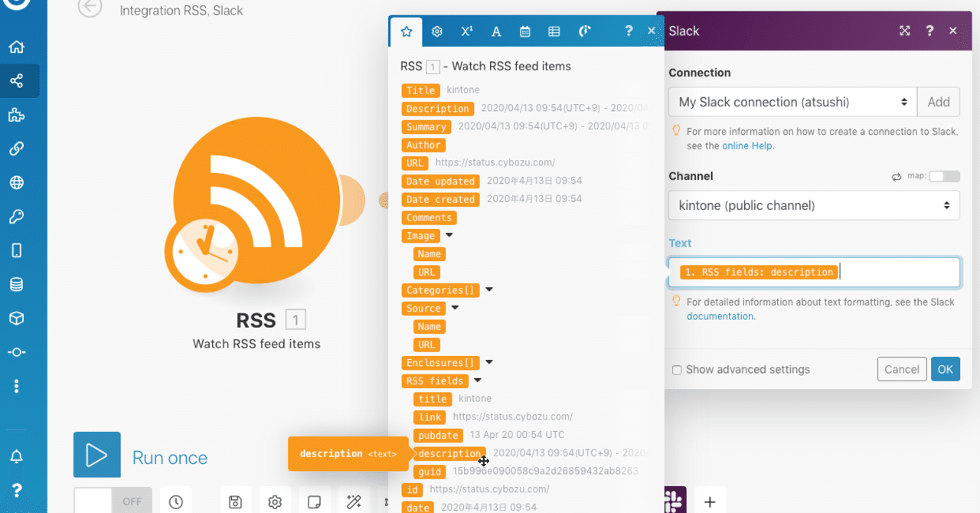
Task: Open schedule settings clock icon
Action: point(176,502)
